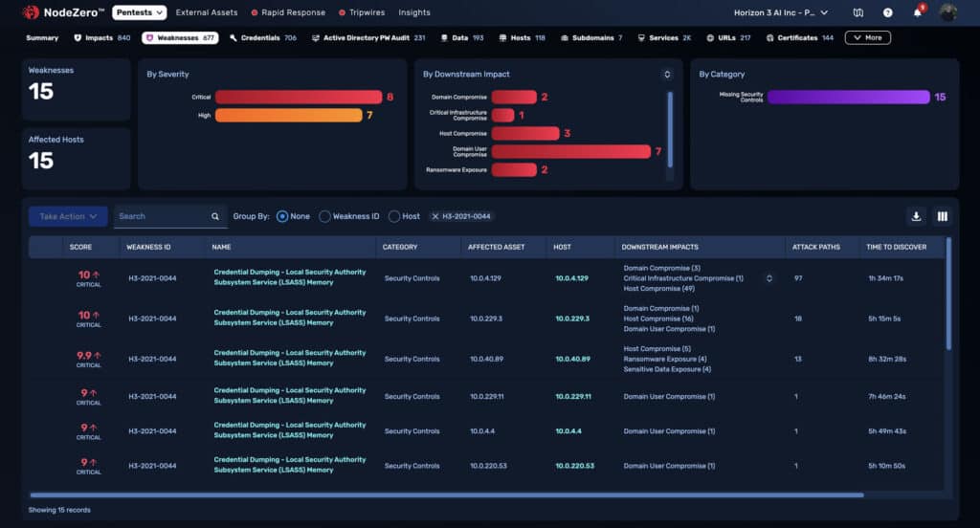Open the Pentests dropdown
Viewport: 980px width, 528px height.
click(140, 12)
